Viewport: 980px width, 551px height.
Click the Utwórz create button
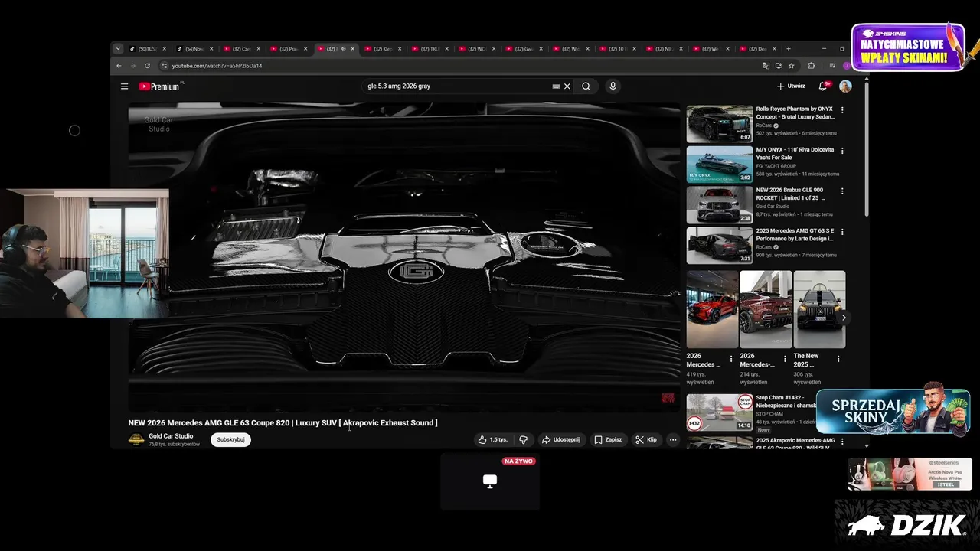click(791, 86)
